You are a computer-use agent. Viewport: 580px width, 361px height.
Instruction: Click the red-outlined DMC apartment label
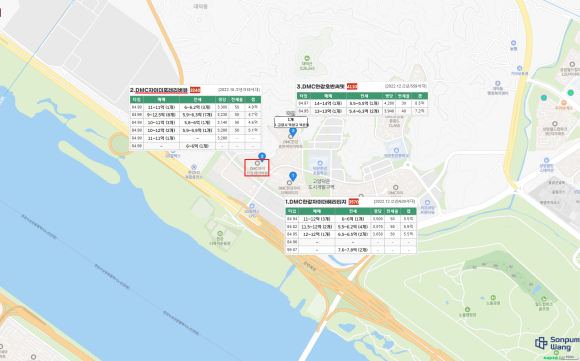257,168
